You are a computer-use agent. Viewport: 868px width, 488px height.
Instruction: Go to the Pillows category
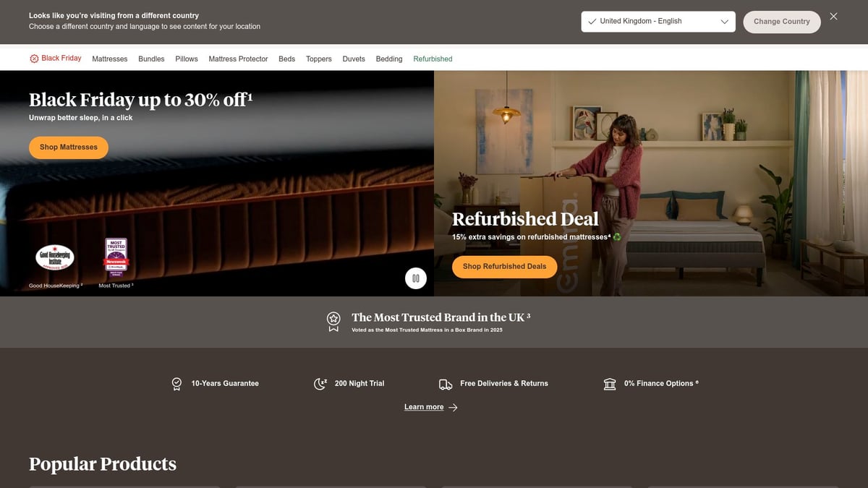pos(187,59)
